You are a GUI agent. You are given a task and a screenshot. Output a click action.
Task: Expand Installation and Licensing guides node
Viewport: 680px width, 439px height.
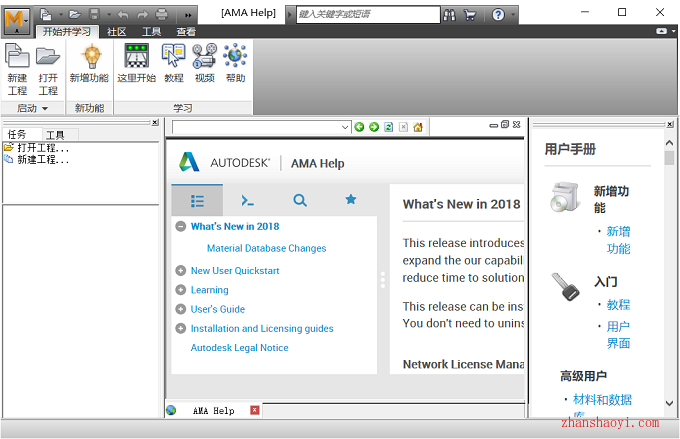[x=180, y=328]
